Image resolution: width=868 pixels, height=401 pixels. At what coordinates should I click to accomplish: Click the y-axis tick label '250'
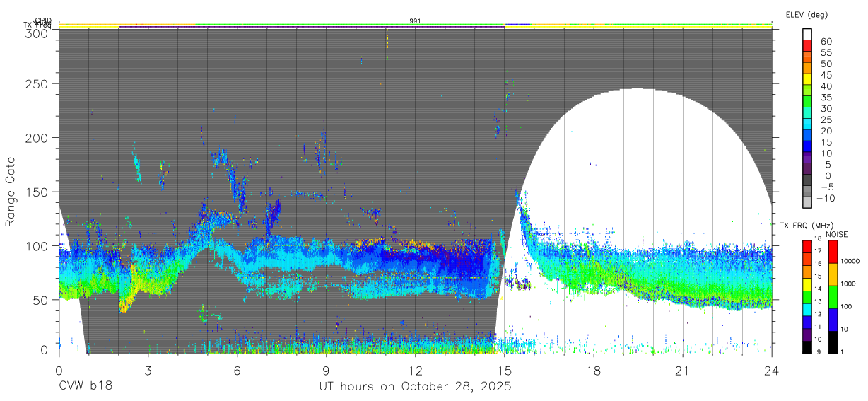(37, 83)
